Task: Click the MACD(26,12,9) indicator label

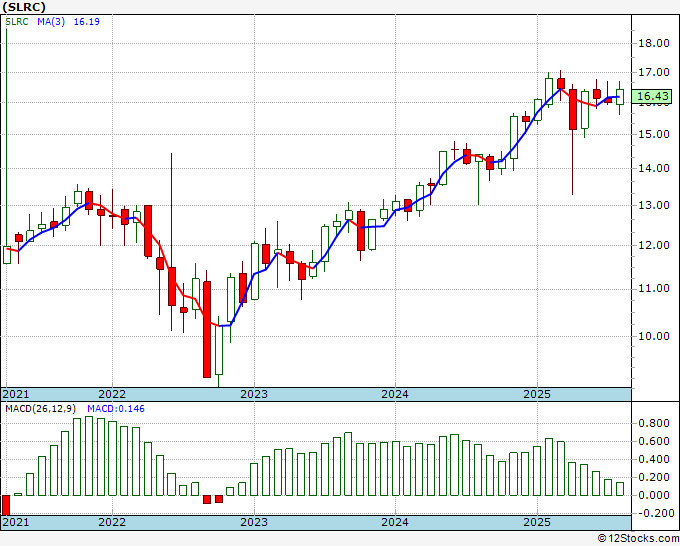Action: [41, 409]
